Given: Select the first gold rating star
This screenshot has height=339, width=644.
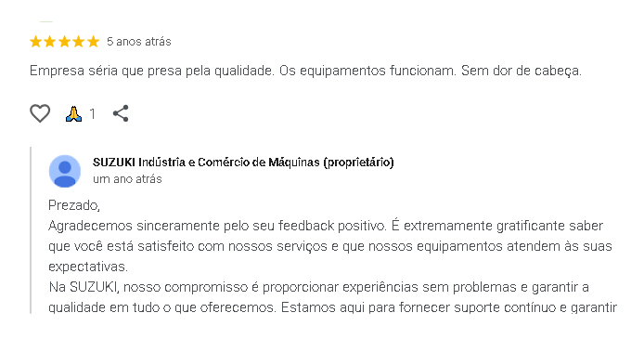Looking at the screenshot, I should (x=36, y=42).
